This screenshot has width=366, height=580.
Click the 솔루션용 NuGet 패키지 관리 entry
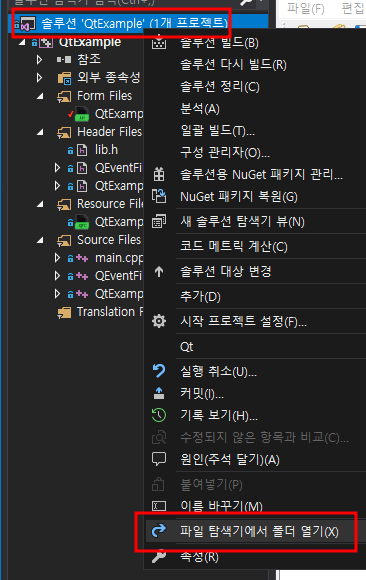[x=261, y=175]
